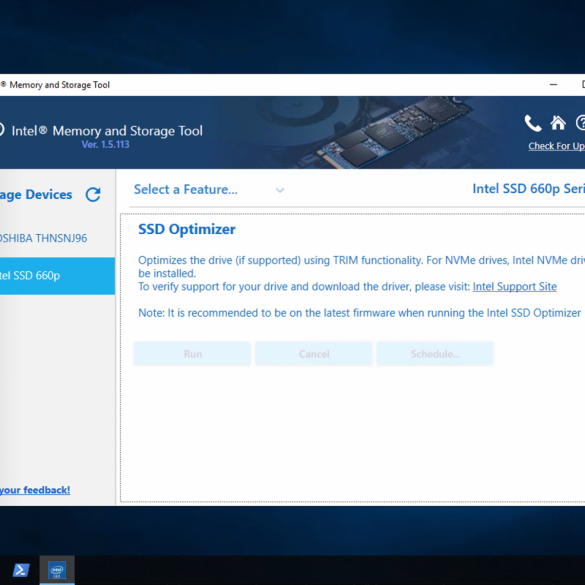The width and height of the screenshot is (585, 585).
Task: Click the phone contact support icon
Action: coord(533,123)
